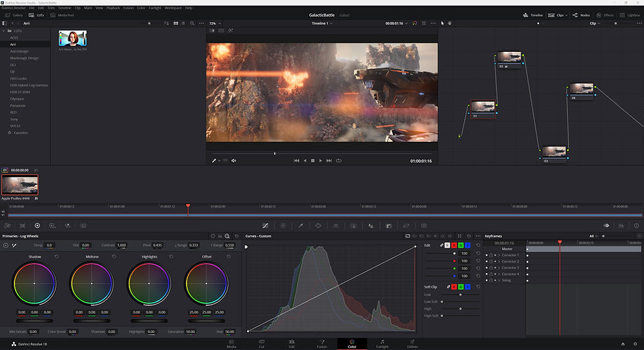This screenshot has width=644, height=350.
Task: Open the File menu
Action: coord(32,8)
